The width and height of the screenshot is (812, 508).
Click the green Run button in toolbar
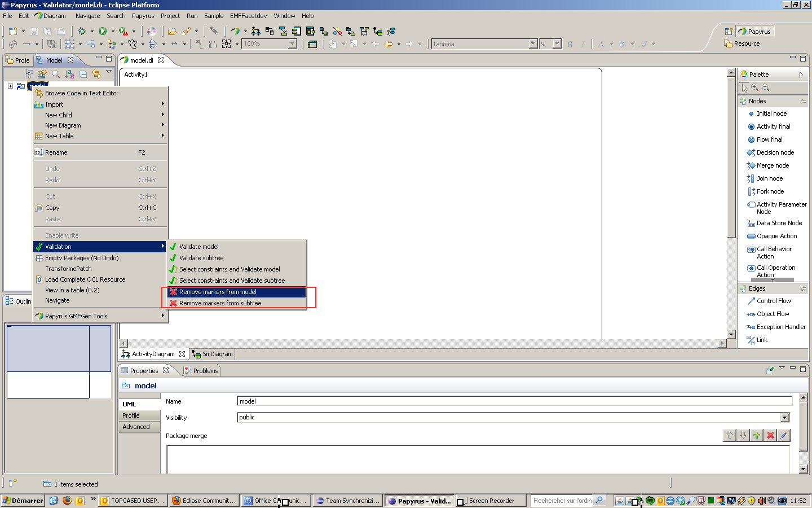pyautogui.click(x=103, y=31)
